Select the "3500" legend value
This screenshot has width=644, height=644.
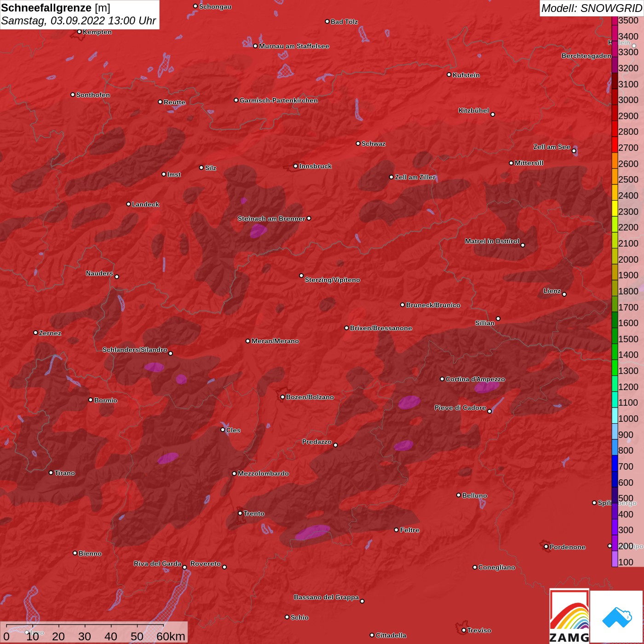point(628,20)
